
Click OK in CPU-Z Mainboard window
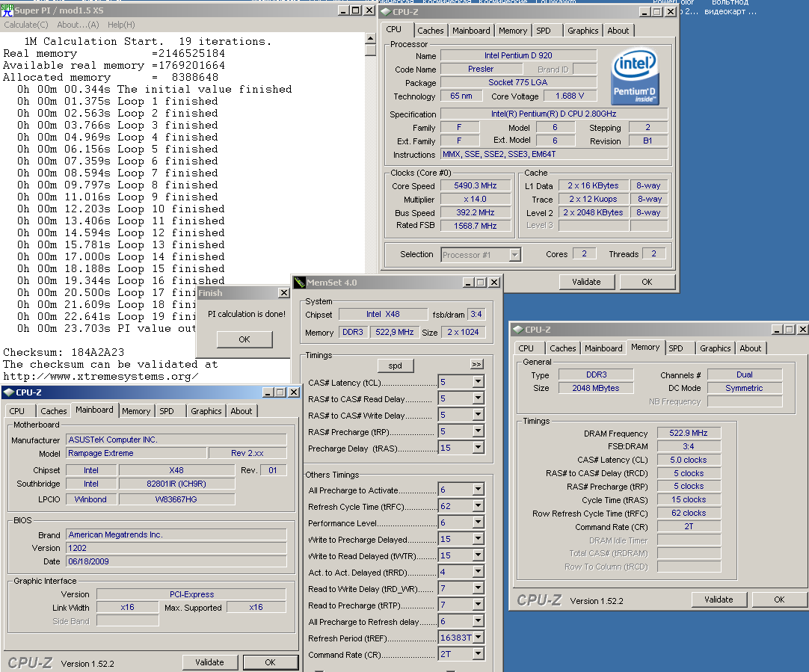(x=271, y=662)
